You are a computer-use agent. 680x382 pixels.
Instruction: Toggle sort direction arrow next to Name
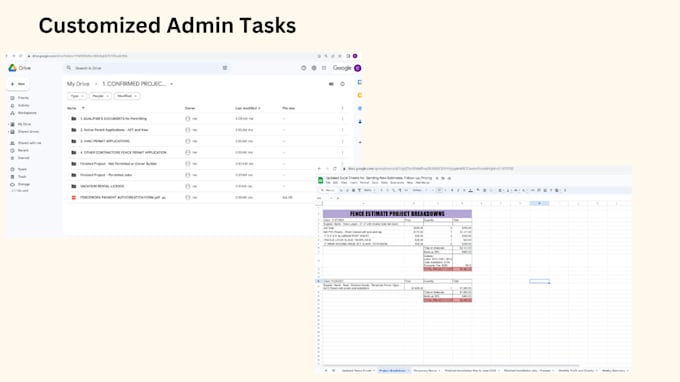pyautogui.click(x=83, y=108)
